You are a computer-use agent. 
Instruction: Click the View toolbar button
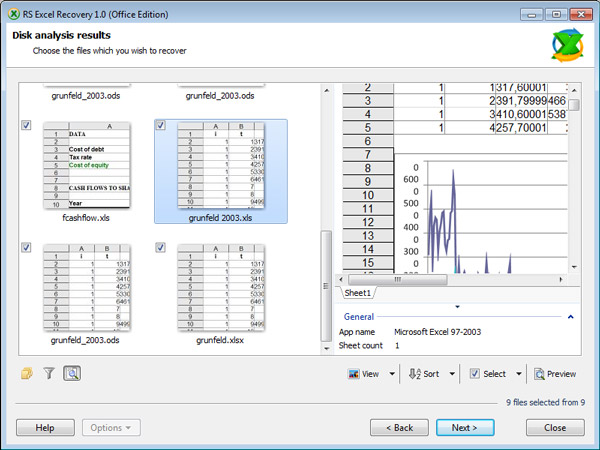click(x=364, y=374)
